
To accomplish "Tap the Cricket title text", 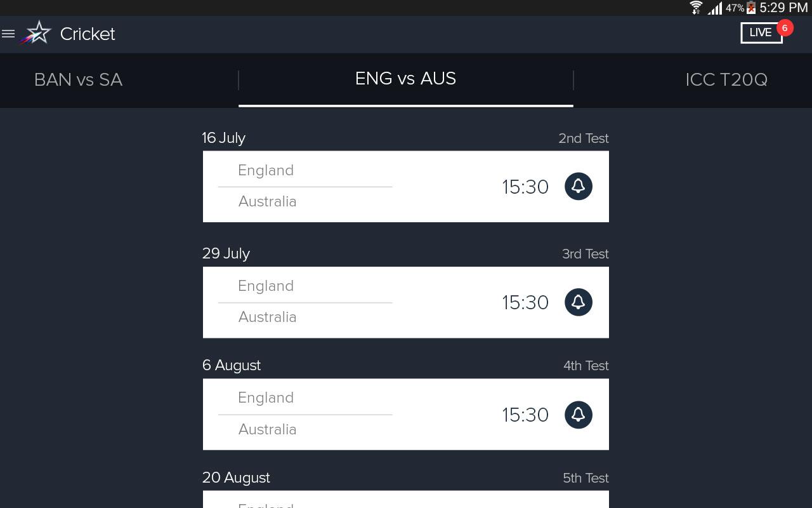I will point(88,34).
